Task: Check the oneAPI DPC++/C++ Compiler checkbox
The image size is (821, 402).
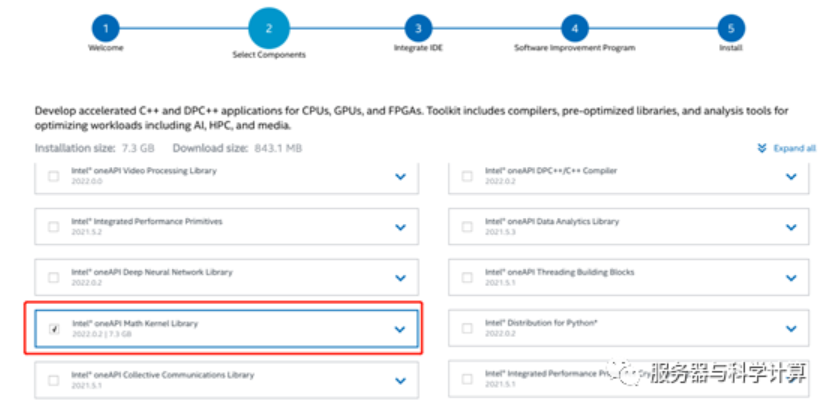Action: pyautogui.click(x=467, y=176)
